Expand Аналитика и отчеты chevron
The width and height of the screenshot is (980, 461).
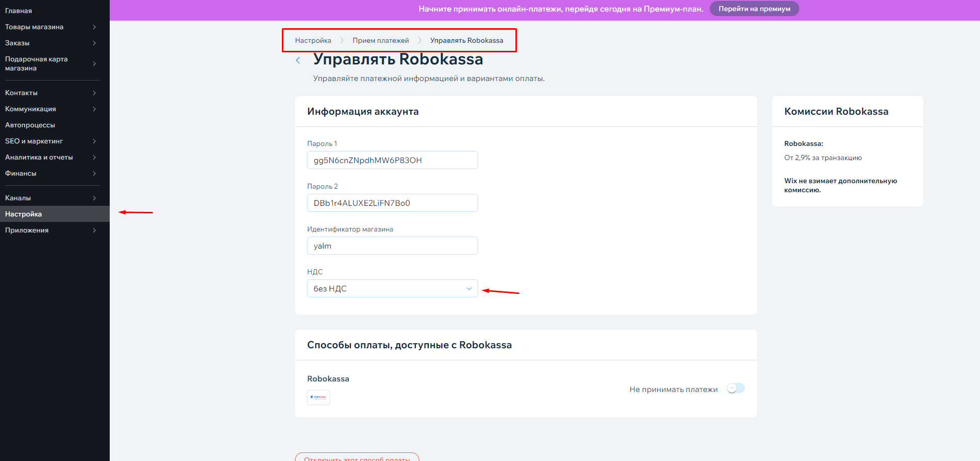point(94,157)
